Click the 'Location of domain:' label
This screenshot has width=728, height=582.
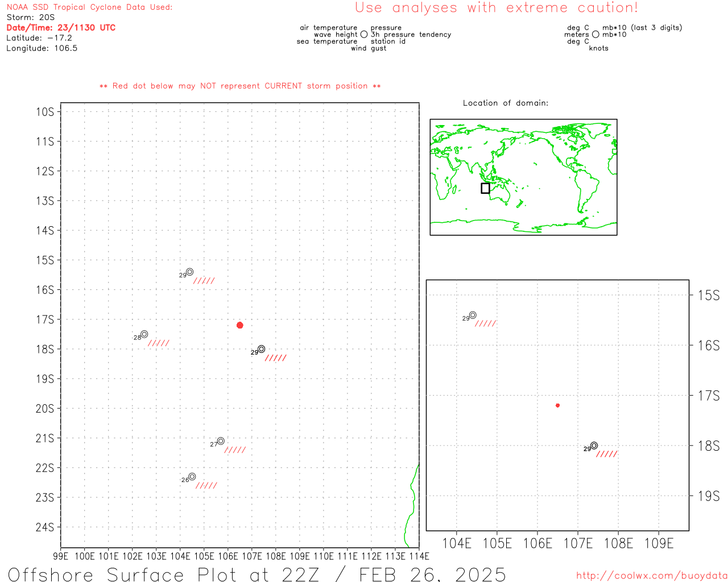506,103
